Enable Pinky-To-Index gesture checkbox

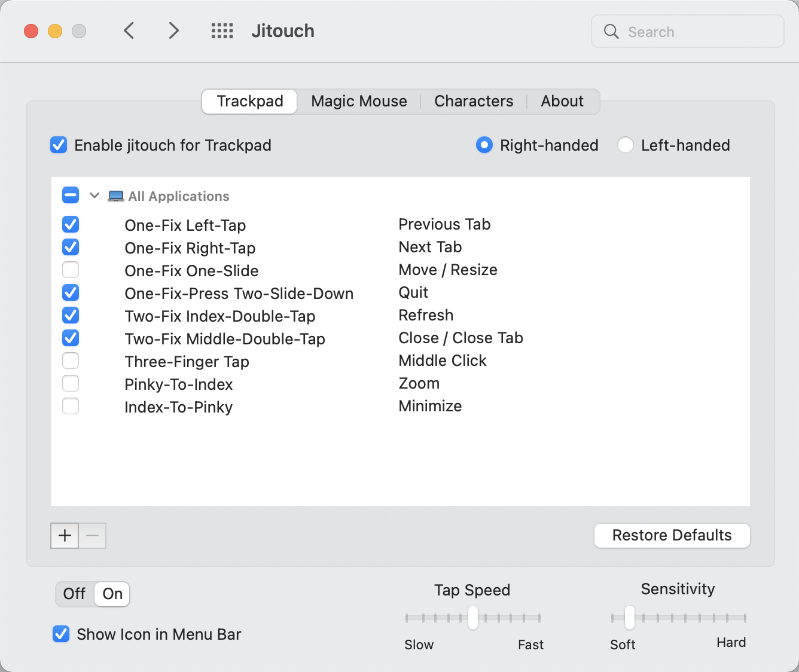click(x=71, y=383)
